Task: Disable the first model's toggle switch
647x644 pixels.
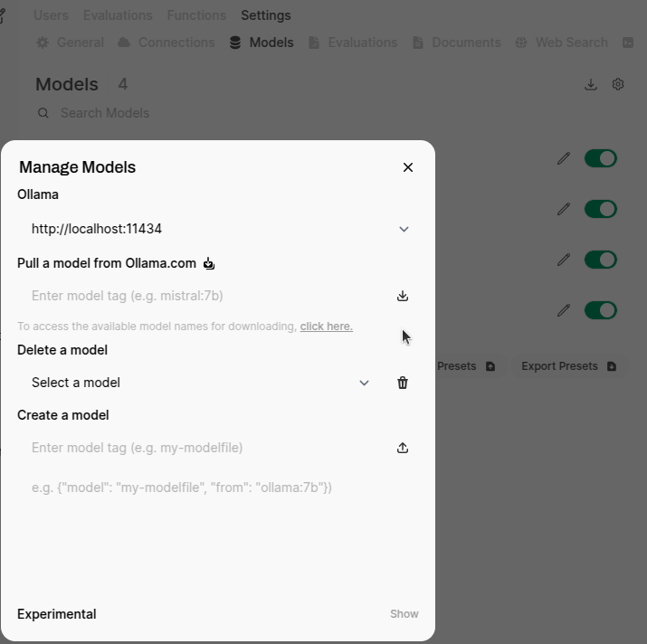Action: click(x=600, y=158)
